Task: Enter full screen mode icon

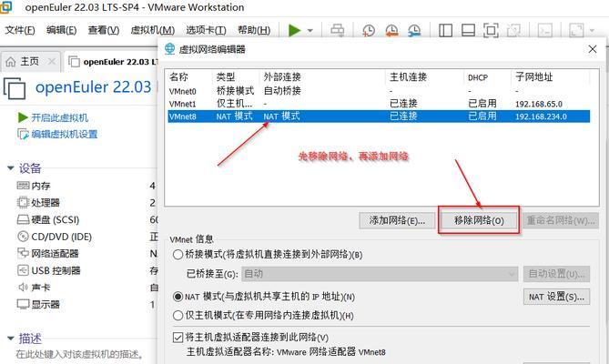Action: click(491, 30)
